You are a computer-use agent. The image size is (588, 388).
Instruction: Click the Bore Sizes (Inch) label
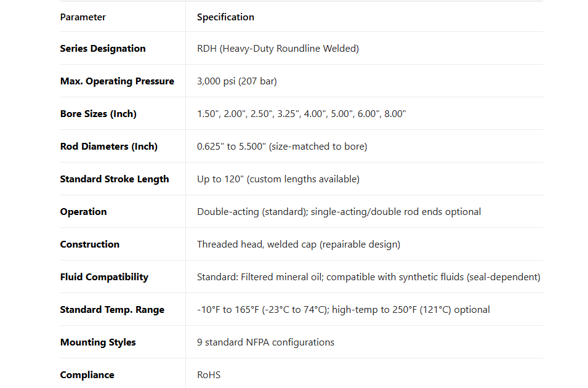(98, 114)
